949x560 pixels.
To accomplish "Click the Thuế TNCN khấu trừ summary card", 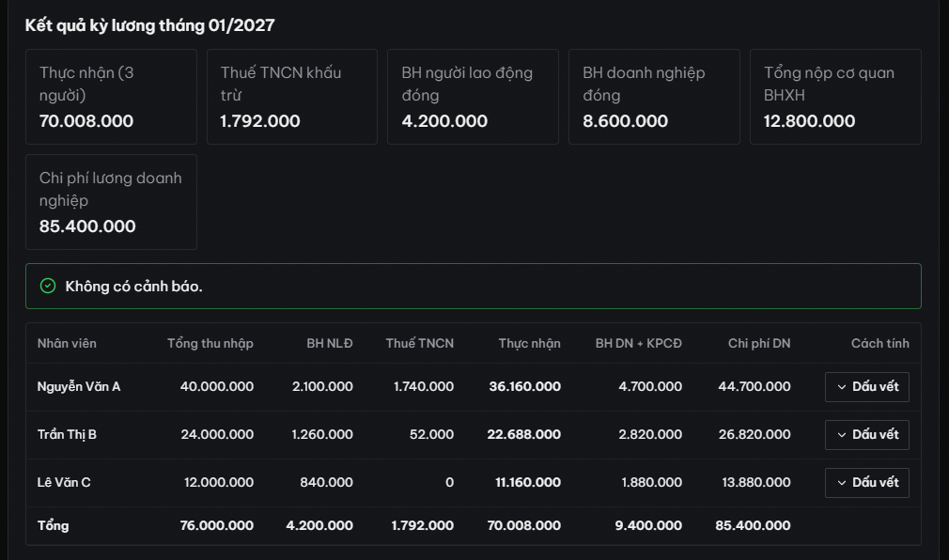I will click(x=292, y=97).
